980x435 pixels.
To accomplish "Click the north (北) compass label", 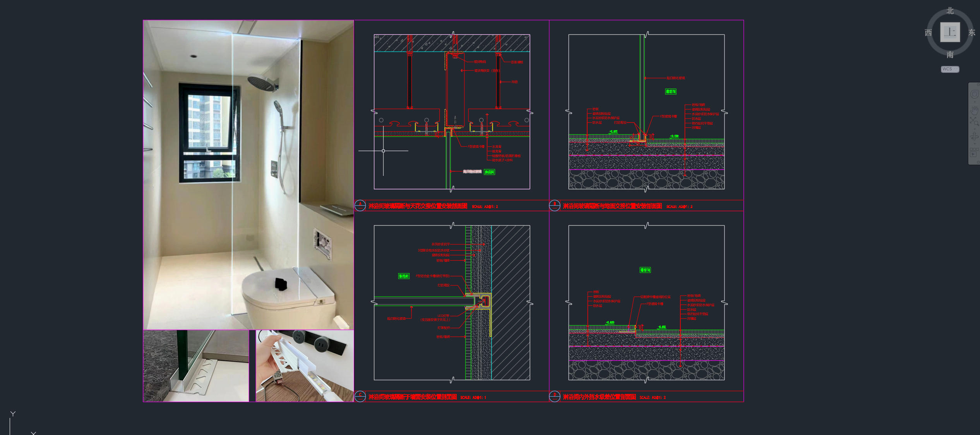I will [x=950, y=11].
